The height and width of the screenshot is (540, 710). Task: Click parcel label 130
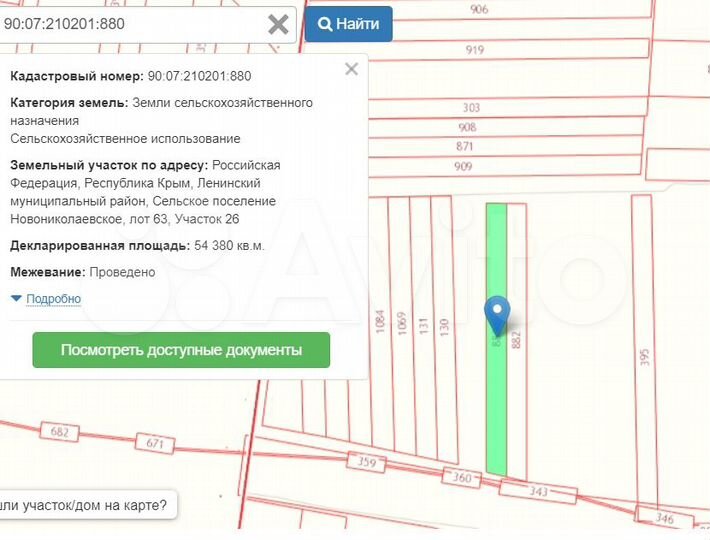tap(444, 327)
